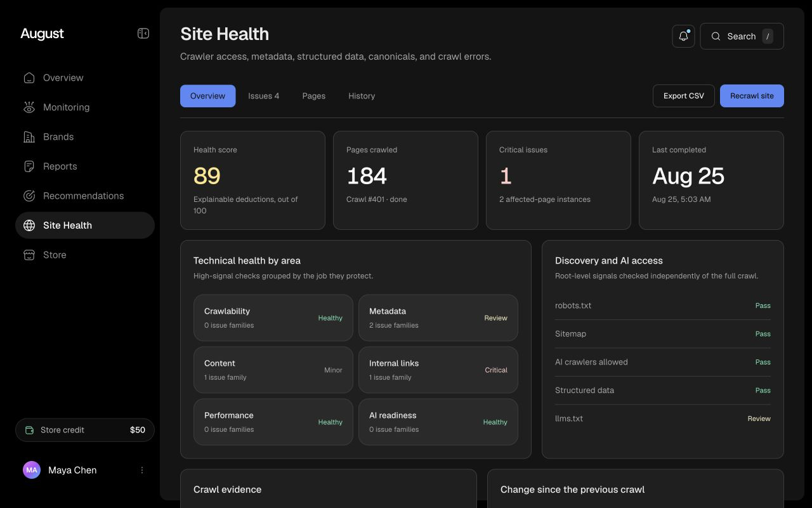
Task: Click the "Aug 25, 5:03 AM" timestamp
Action: pyautogui.click(x=681, y=199)
